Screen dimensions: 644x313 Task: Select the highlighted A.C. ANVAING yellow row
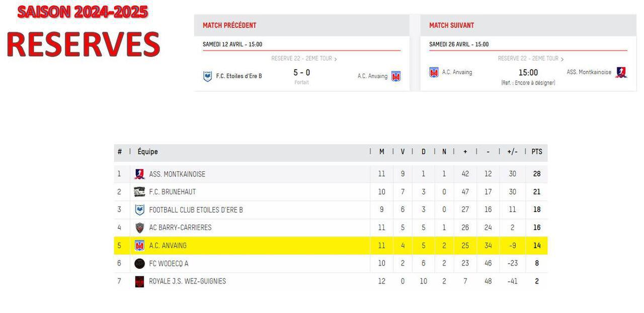click(331, 246)
